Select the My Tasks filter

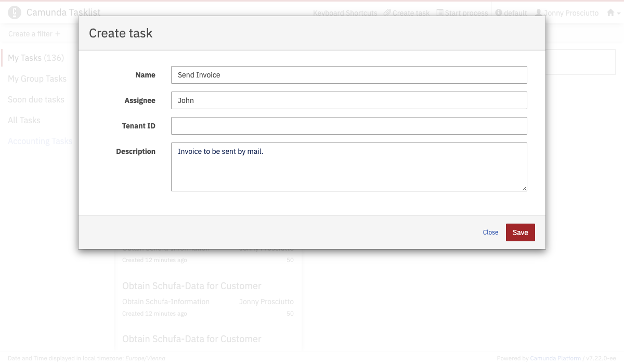click(36, 58)
